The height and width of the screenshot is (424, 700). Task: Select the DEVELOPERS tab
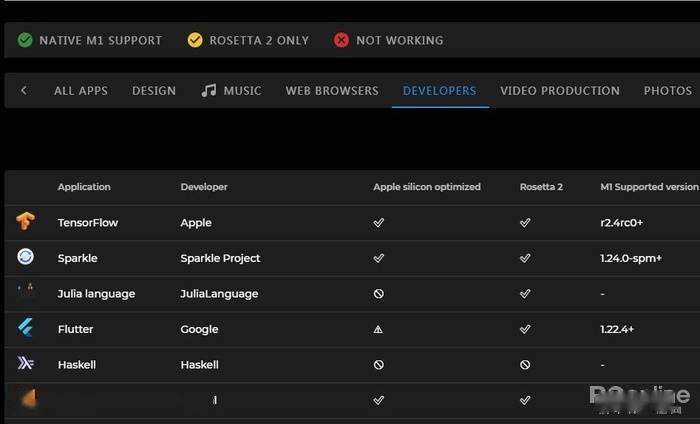coord(440,91)
